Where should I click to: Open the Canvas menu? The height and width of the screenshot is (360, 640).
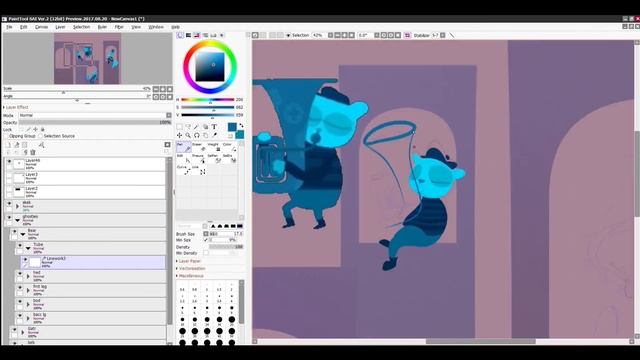(x=41, y=27)
